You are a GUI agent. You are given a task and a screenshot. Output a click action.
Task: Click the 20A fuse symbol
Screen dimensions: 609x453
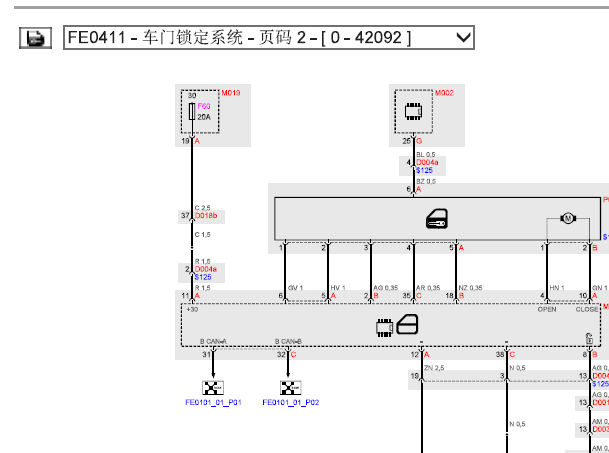point(192,112)
